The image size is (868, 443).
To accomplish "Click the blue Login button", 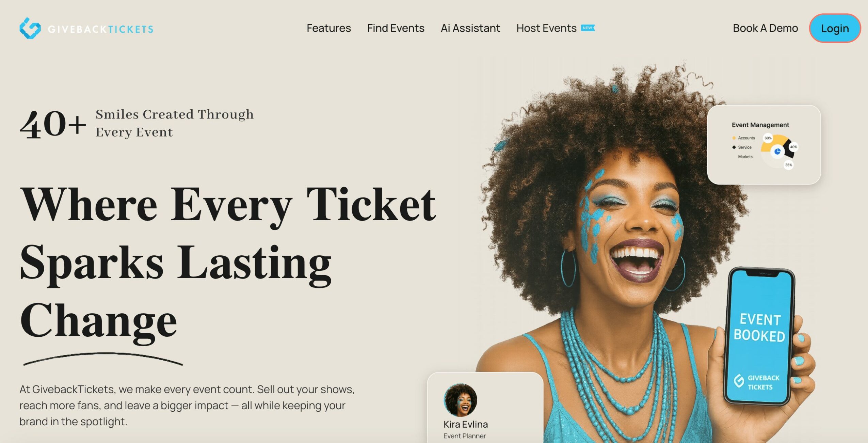I will tap(835, 28).
